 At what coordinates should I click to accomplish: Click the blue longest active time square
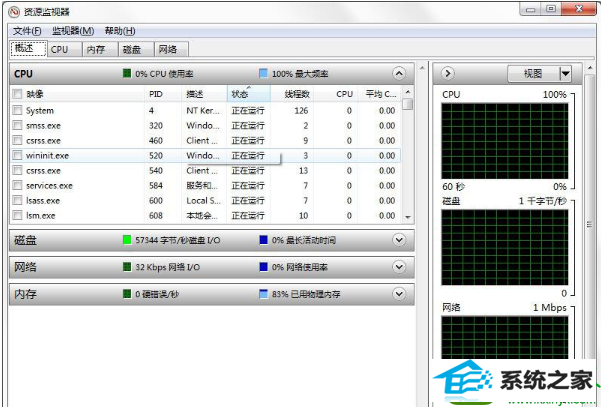pyautogui.click(x=263, y=240)
